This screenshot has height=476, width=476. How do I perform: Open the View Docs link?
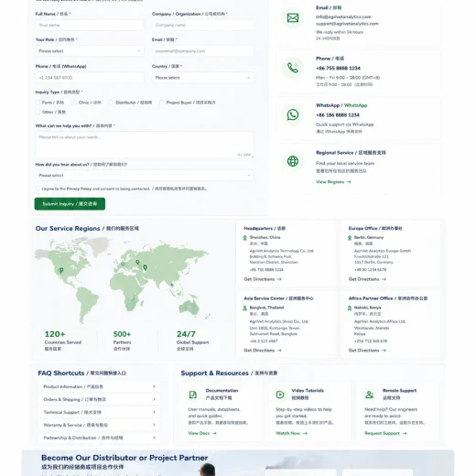click(202, 433)
